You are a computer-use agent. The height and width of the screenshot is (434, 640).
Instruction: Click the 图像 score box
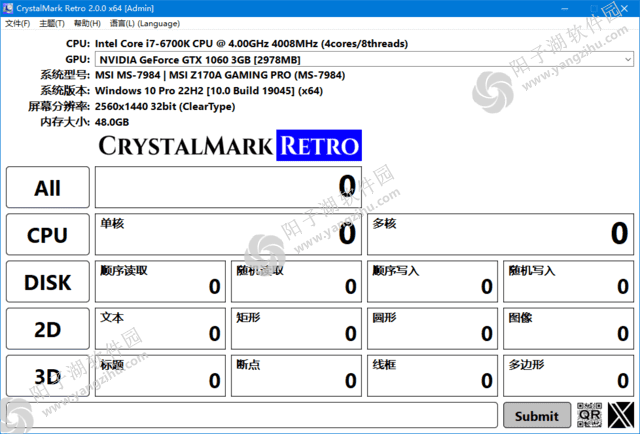tap(569, 329)
